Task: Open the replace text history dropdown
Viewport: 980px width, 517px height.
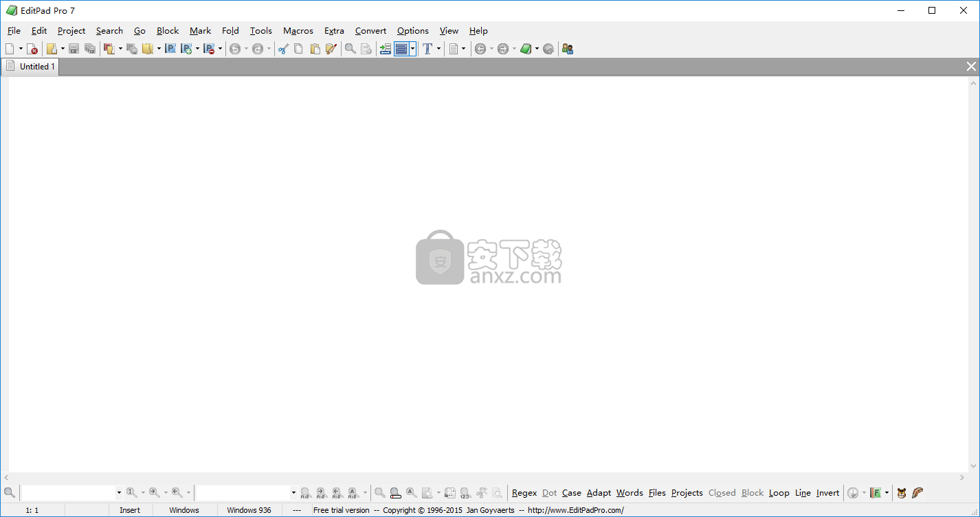Action: coord(293,493)
